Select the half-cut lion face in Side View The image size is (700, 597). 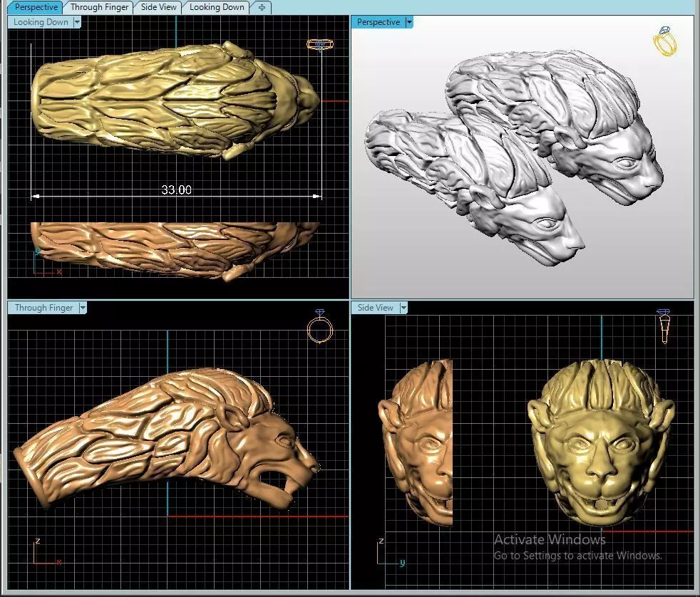(415, 442)
